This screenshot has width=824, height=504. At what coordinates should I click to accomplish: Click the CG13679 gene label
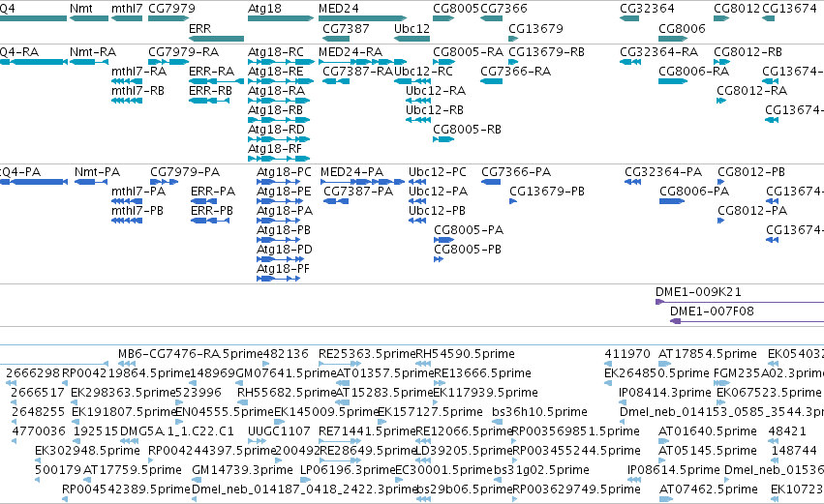pyautogui.click(x=535, y=28)
